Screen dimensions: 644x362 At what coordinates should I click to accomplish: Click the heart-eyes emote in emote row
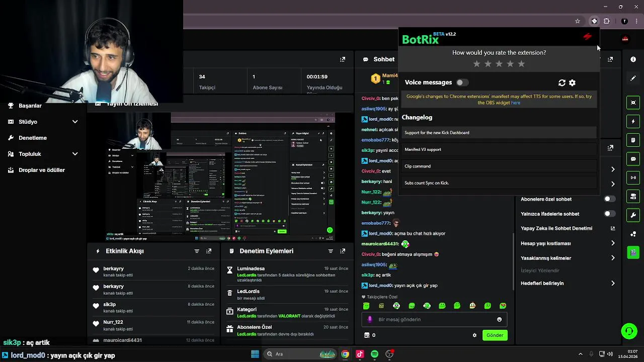(503, 306)
